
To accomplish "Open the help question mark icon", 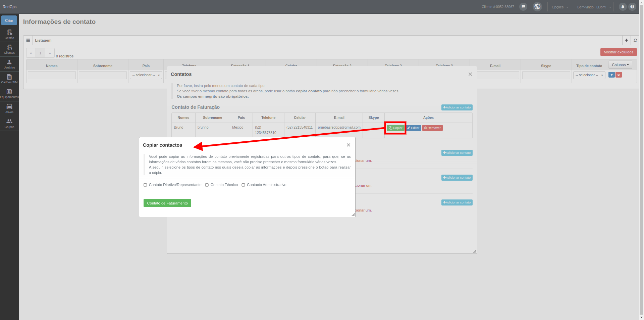I will coord(632,7).
